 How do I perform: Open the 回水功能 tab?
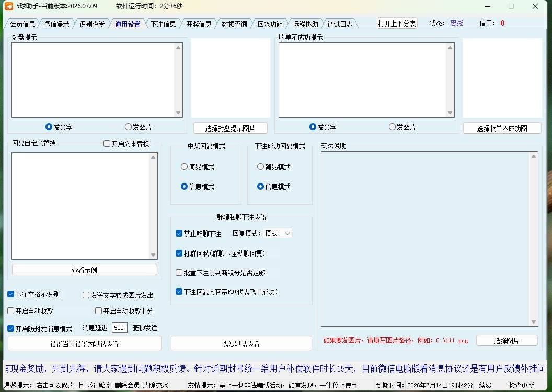[270, 24]
